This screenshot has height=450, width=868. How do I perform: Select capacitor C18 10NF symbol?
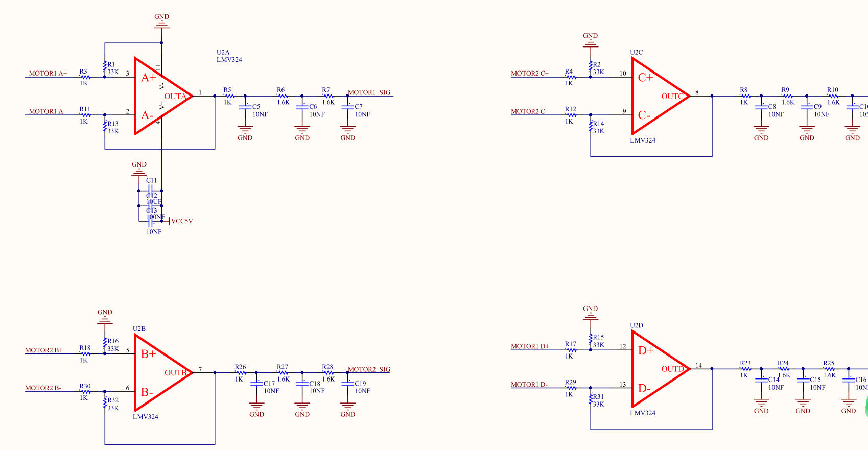(302, 384)
